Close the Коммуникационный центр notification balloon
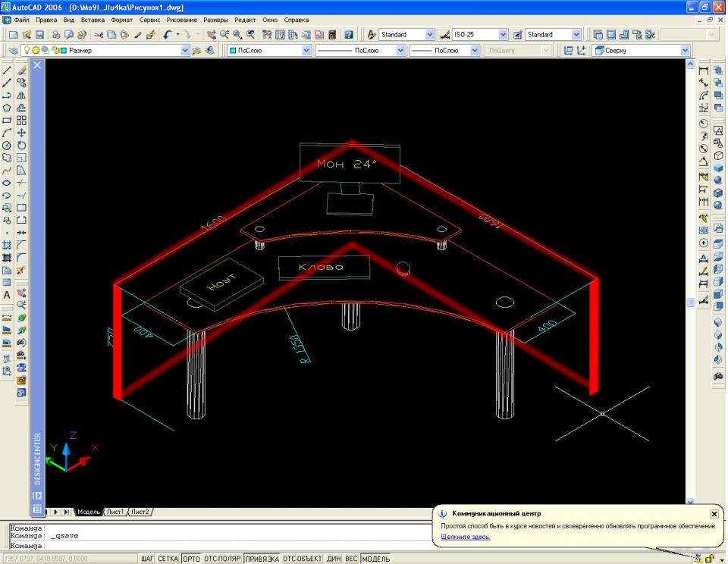Viewport: 728px width, 564px height. [714, 513]
